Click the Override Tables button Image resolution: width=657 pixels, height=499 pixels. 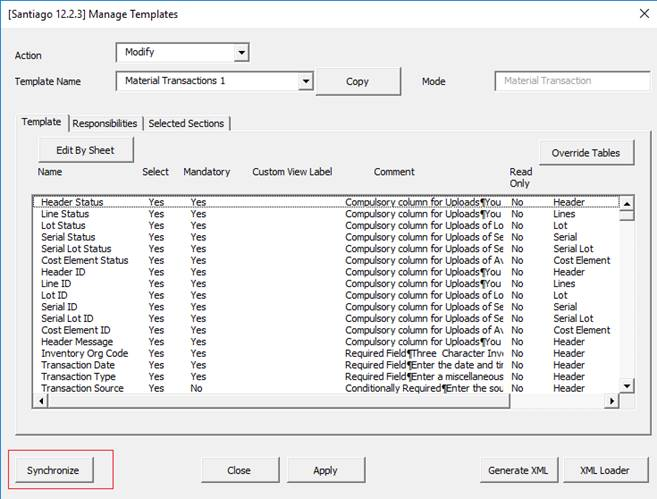(x=586, y=153)
